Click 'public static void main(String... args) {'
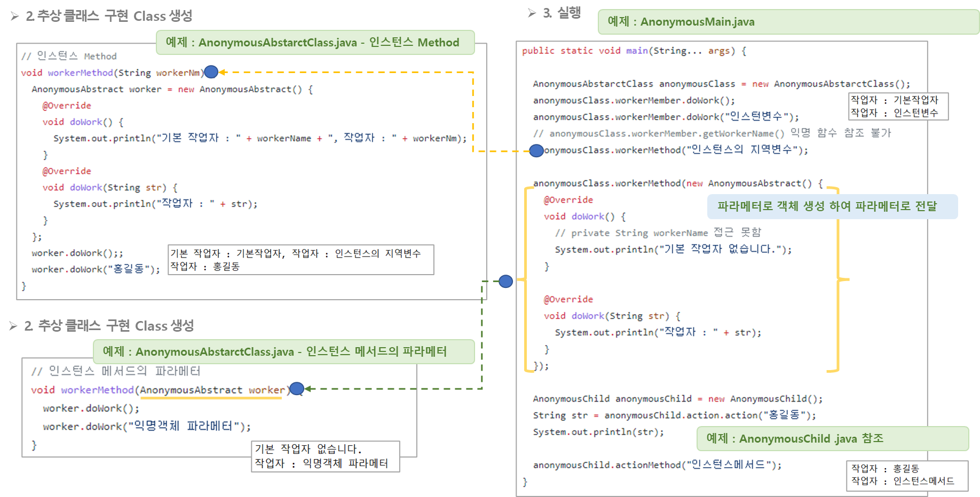Screen dimensions: 980x497 (634, 51)
